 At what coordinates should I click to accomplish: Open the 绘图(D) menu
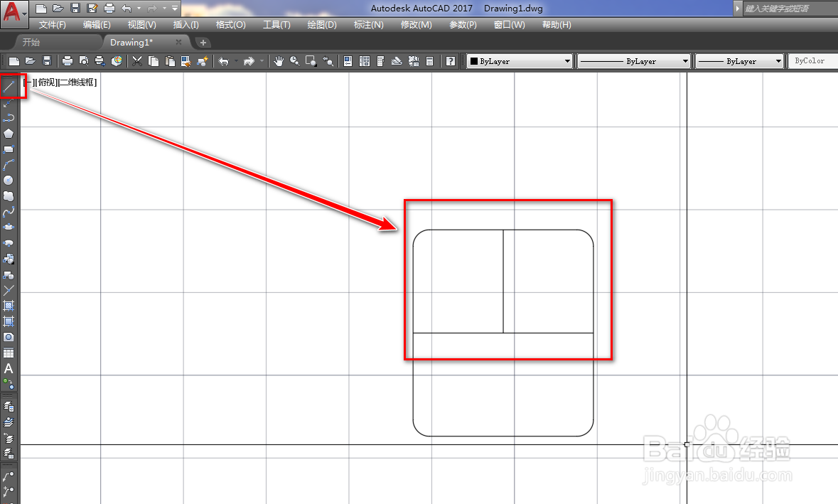322,25
